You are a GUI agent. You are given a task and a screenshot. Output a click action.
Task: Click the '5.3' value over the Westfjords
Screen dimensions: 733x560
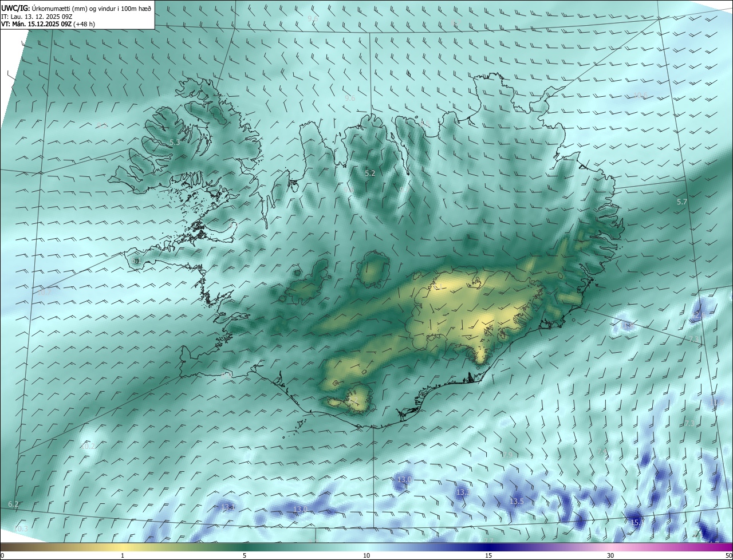(175, 142)
